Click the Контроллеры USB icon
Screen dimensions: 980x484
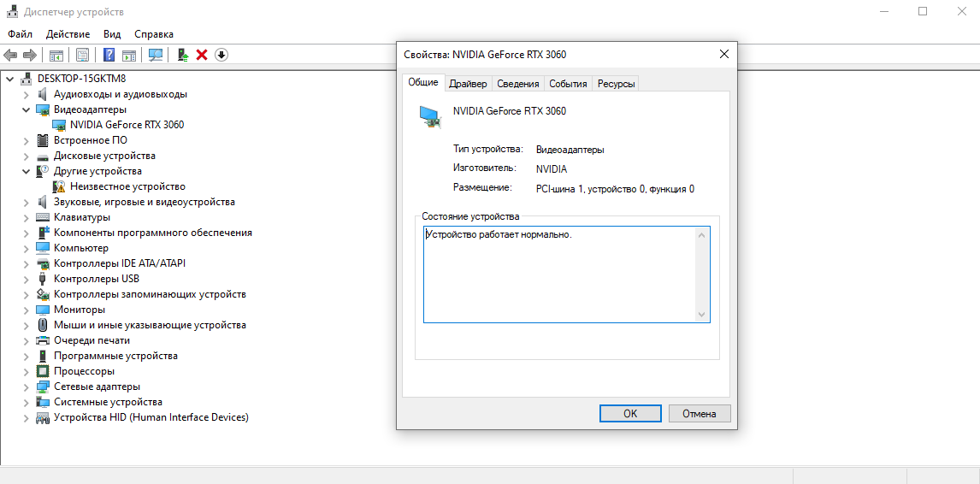(x=43, y=278)
